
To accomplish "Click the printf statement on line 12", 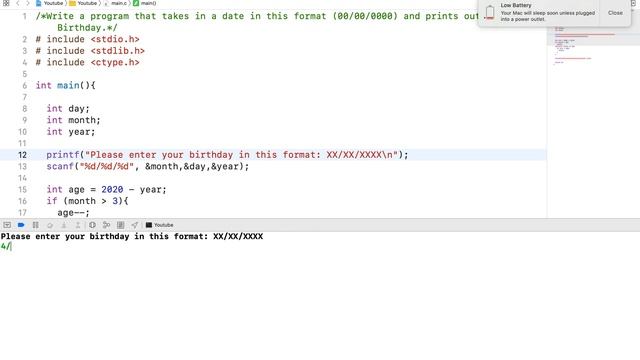I will point(227,155).
